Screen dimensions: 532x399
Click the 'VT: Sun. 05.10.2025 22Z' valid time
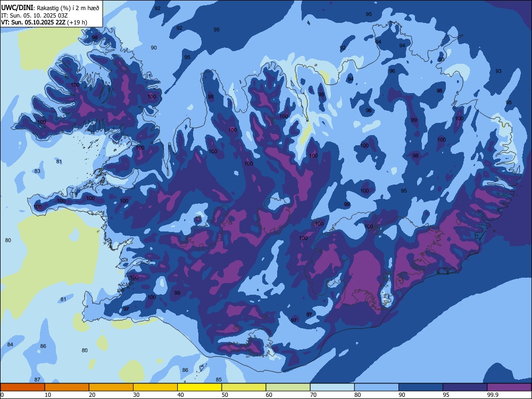[33, 22]
